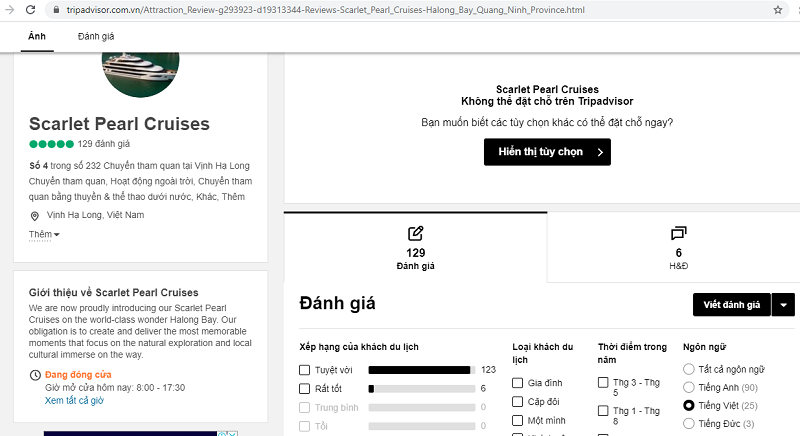Bookmark this page with the star icon
The image size is (800, 436).
click(778, 10)
